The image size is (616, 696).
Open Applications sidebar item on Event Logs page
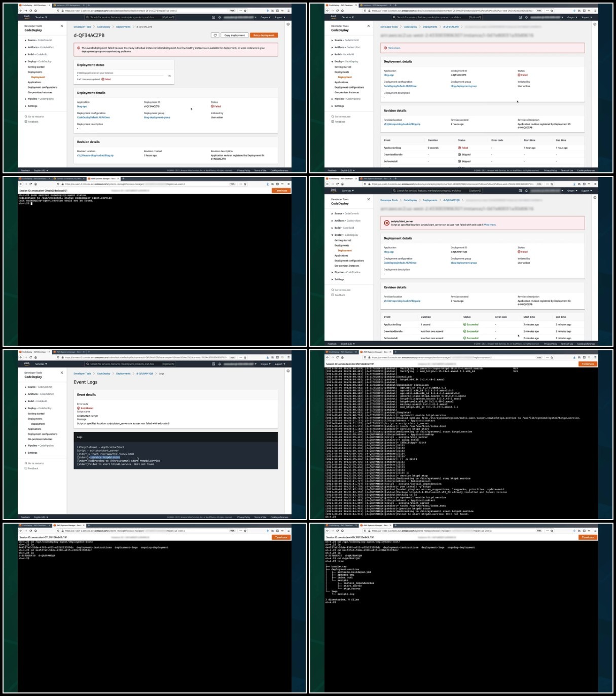point(34,429)
